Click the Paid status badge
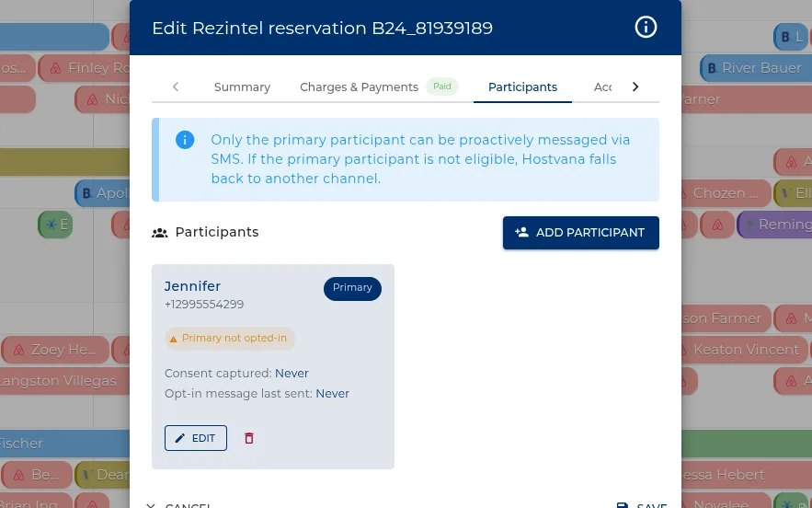Screen dimensions: 812x508 pos(441,87)
